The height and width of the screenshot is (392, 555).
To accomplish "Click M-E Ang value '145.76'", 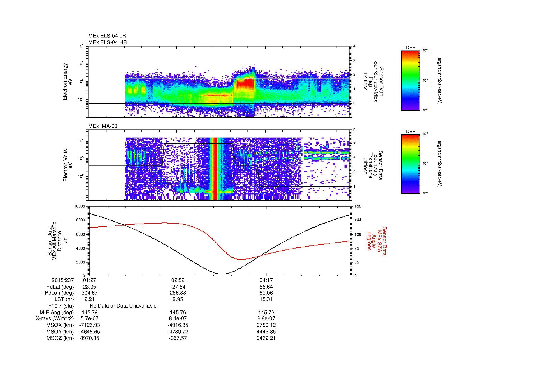I will coord(178,313).
